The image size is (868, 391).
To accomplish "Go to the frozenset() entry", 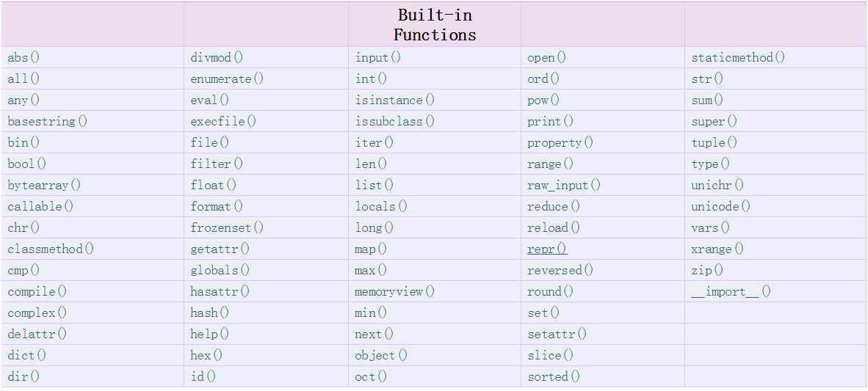I will point(226,227).
